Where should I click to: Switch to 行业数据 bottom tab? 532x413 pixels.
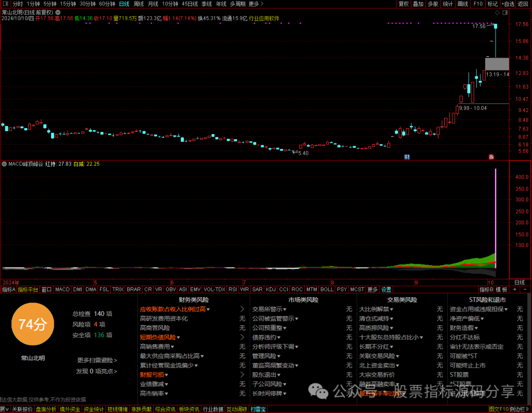pos(213,409)
